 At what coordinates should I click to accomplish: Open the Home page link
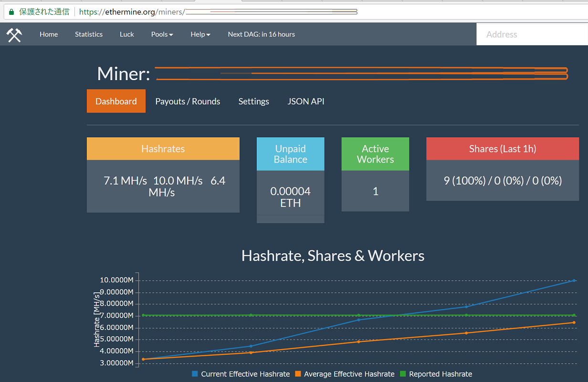pyautogui.click(x=49, y=34)
